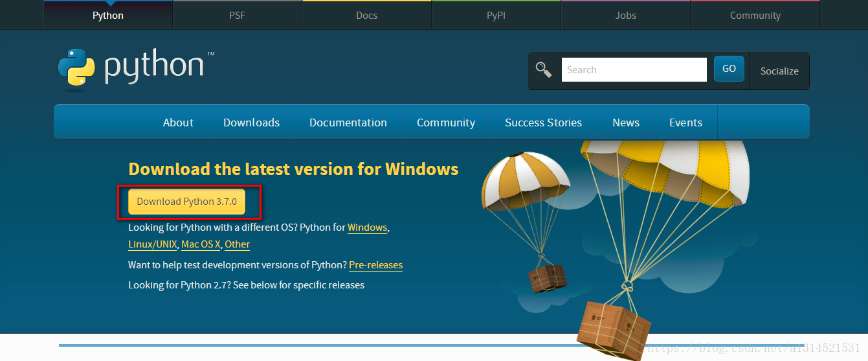The width and height of the screenshot is (868, 361).
Task: Click the magnifying glass search icon
Action: tap(544, 70)
